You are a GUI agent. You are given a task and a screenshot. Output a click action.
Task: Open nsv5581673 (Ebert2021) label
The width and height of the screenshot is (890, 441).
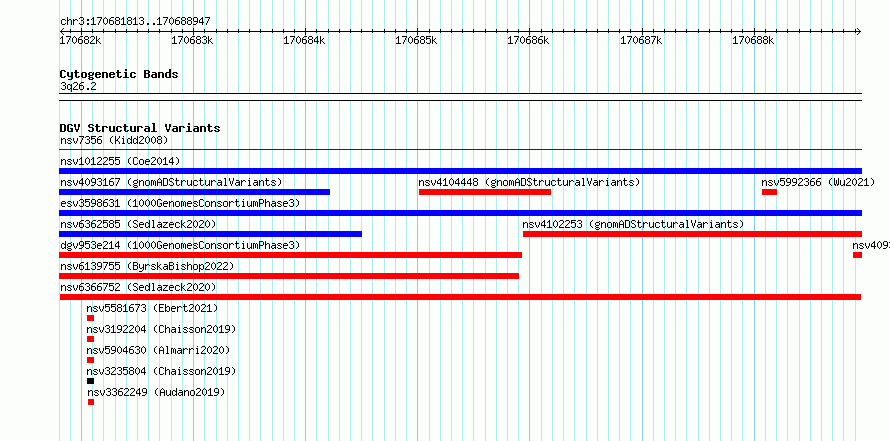(152, 308)
